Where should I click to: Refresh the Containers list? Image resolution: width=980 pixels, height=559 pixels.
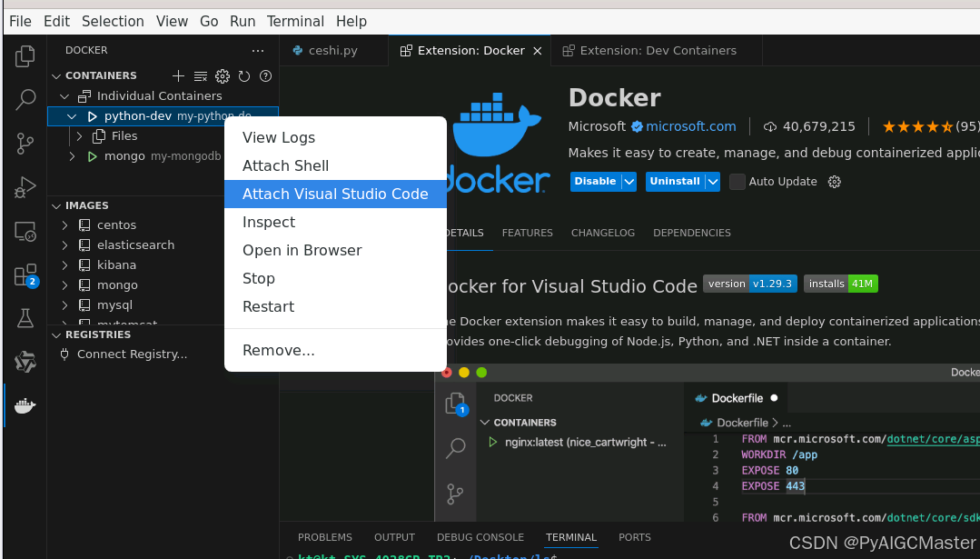tap(244, 76)
